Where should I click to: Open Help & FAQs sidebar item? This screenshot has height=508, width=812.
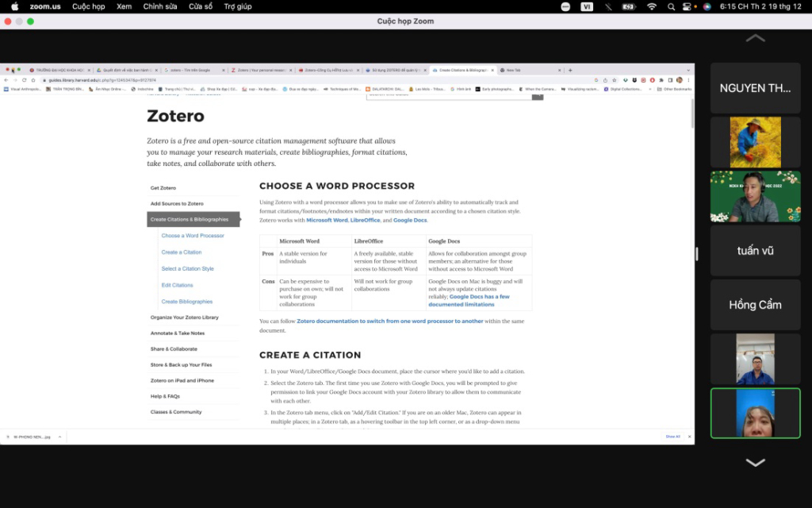pyautogui.click(x=165, y=396)
